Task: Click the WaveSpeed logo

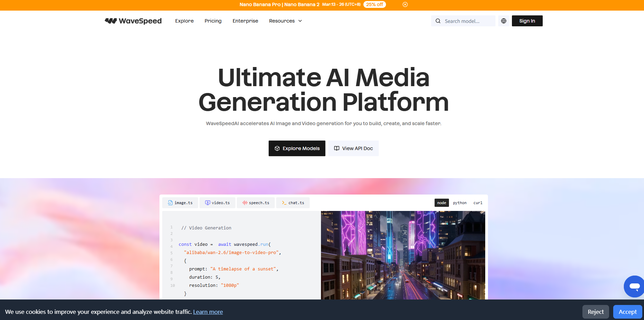Action: 133,21
